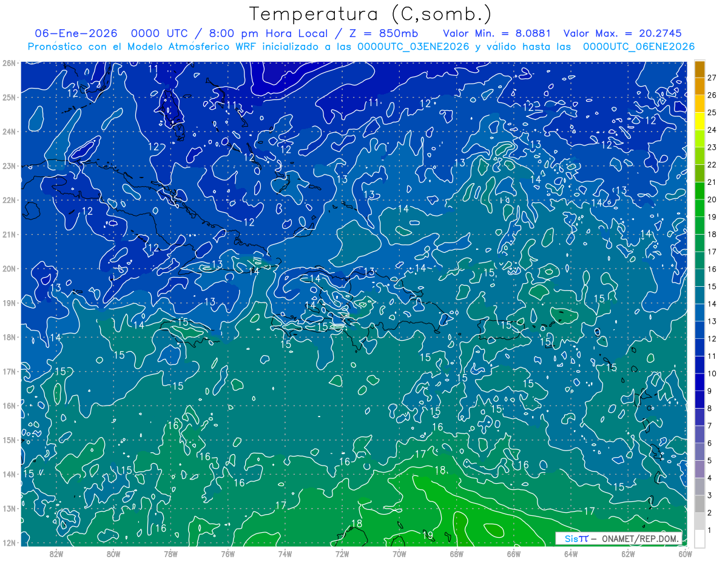Click the '20N' latitude axis label
The image size is (728, 562).
point(9,269)
